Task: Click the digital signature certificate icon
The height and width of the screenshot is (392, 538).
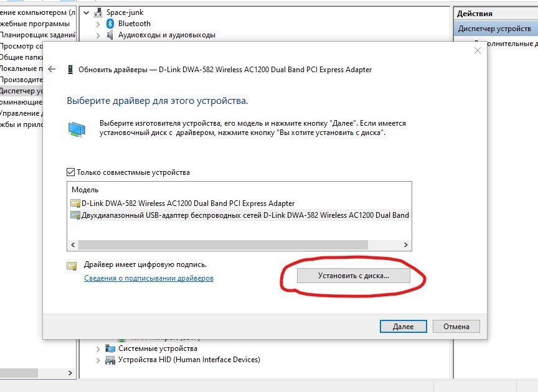Action: [x=72, y=266]
